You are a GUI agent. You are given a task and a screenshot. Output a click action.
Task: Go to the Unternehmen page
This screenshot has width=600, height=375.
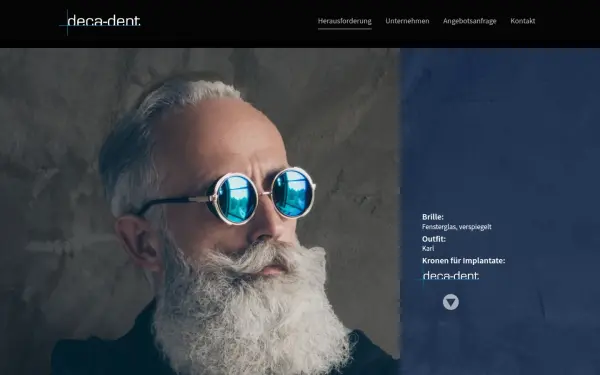click(407, 21)
